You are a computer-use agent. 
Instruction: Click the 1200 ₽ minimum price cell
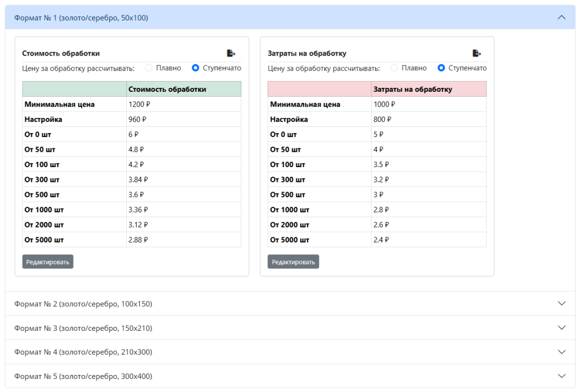click(184, 104)
